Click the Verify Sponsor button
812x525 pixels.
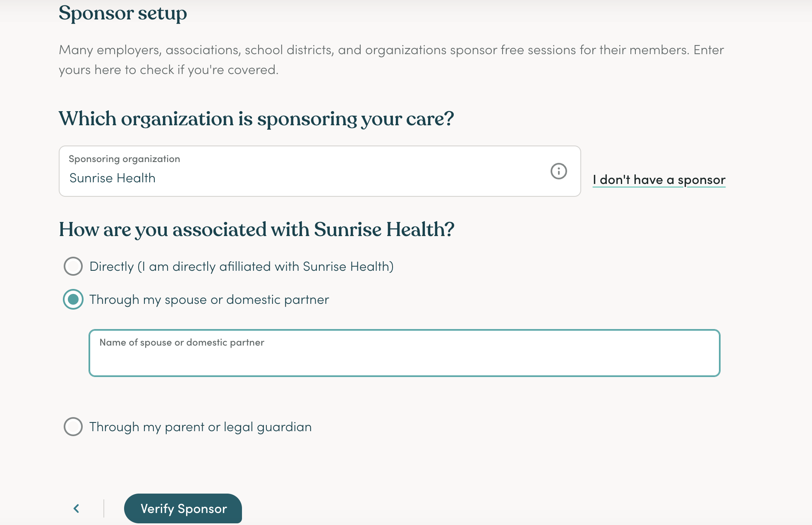[x=183, y=508]
